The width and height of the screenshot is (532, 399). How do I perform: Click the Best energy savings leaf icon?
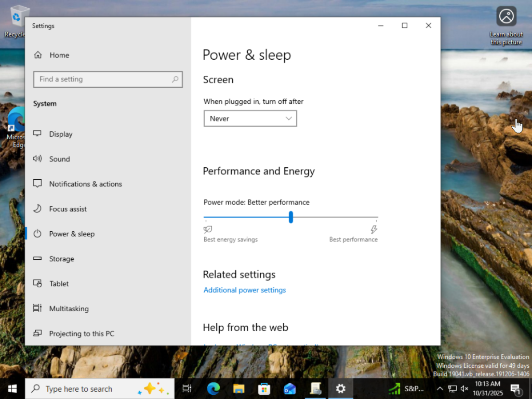208,229
